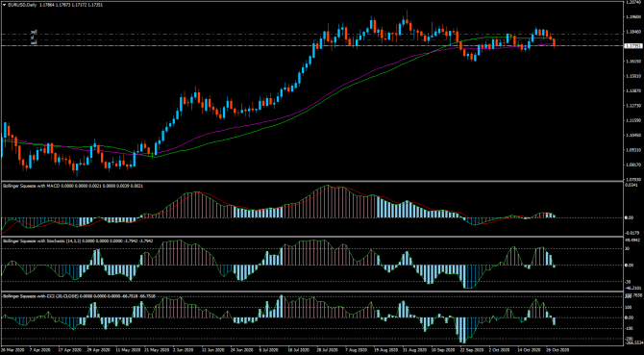Open the chart menu arrow beside EURUSD,Daily
Viewport: 644px width, 355px height.
click(x=5, y=5)
